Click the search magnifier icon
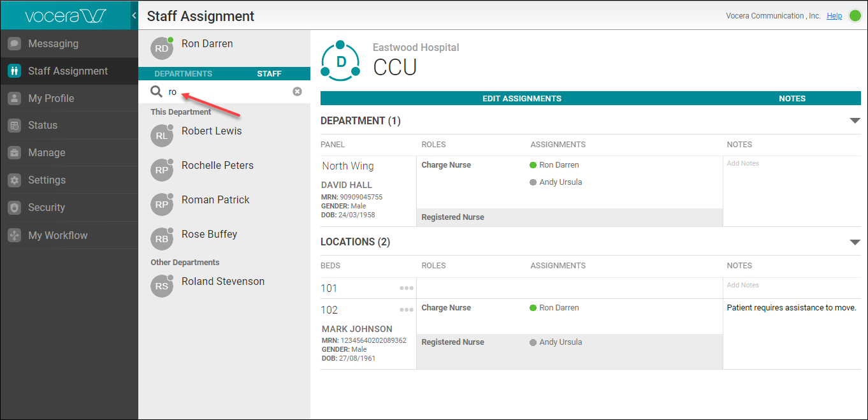This screenshot has width=868, height=420. pyautogui.click(x=156, y=92)
